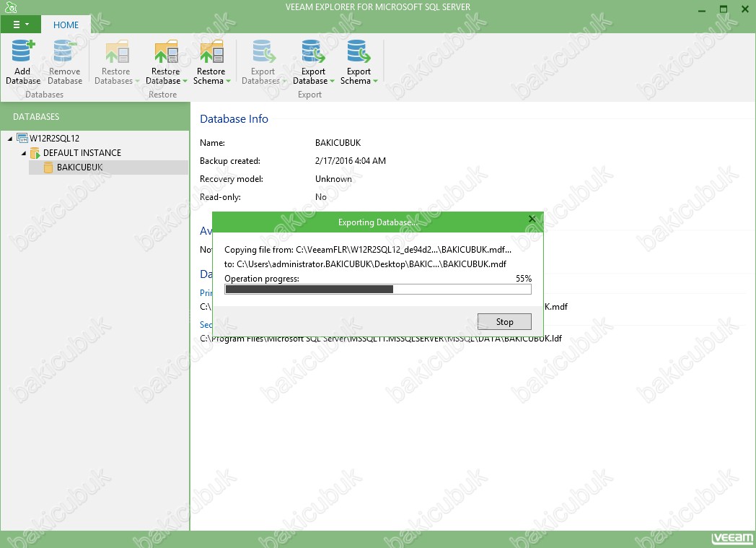Open the Restore Databases dropdown arrow
The height and width of the screenshot is (548, 756).
pos(137,81)
